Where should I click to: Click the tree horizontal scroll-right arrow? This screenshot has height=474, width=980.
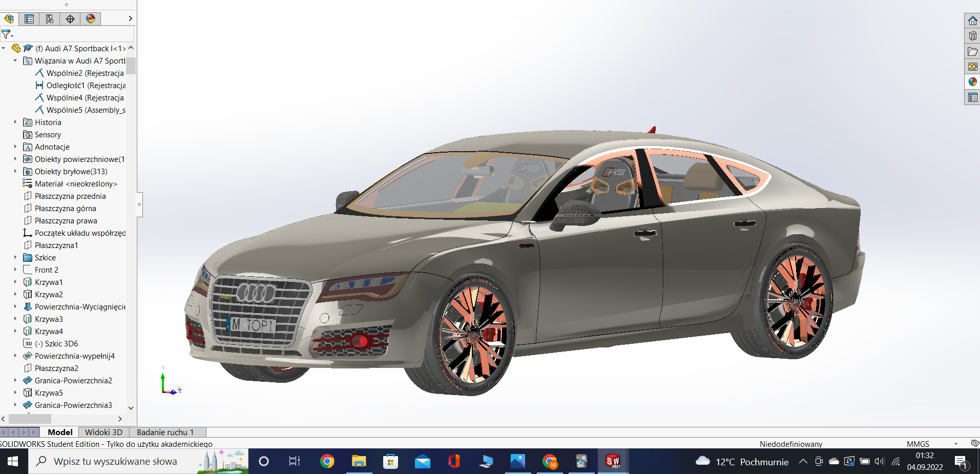tap(120, 419)
